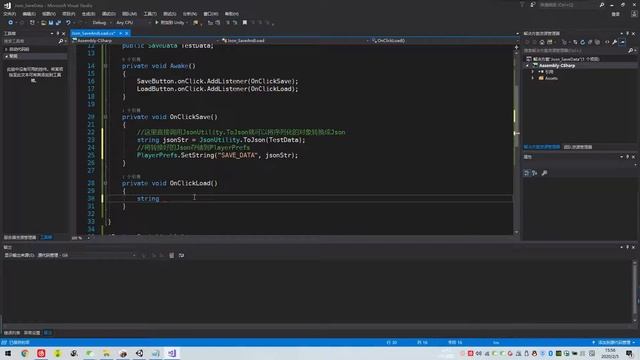640x360 pixels.
Task: Open the Edit menu
Action: (x=29, y=14)
